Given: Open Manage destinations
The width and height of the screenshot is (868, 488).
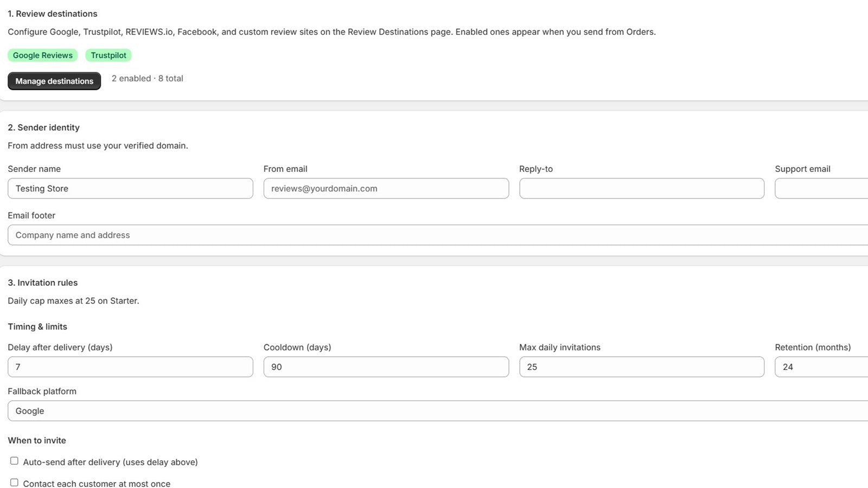Looking at the screenshot, I should pyautogui.click(x=54, y=81).
